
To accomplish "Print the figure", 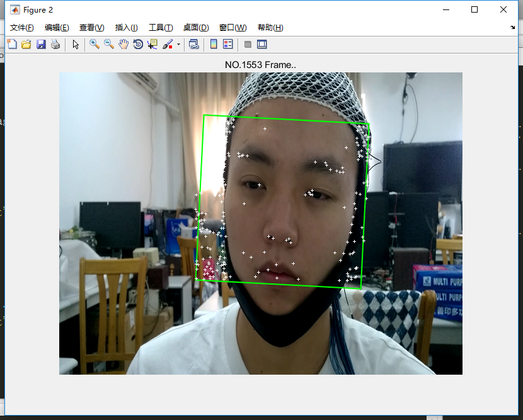I will [54, 44].
